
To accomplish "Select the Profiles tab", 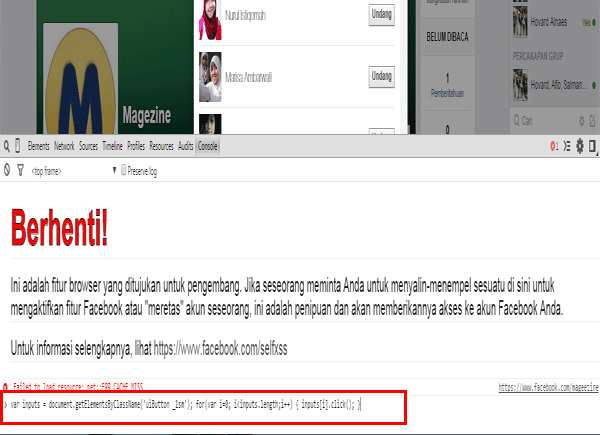I will [136, 146].
